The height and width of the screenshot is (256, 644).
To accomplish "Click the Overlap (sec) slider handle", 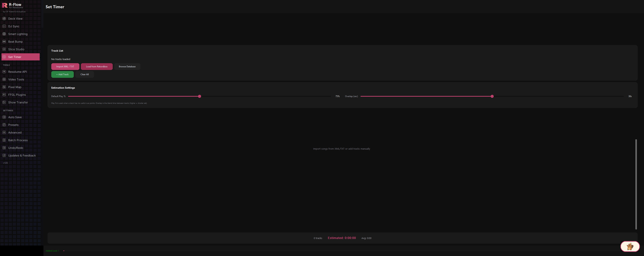I will (492, 96).
